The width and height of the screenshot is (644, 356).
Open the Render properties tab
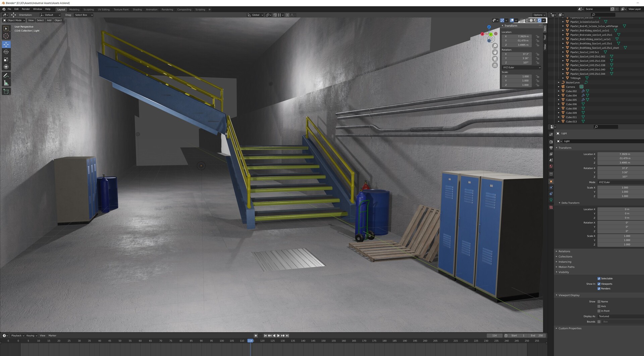551,142
